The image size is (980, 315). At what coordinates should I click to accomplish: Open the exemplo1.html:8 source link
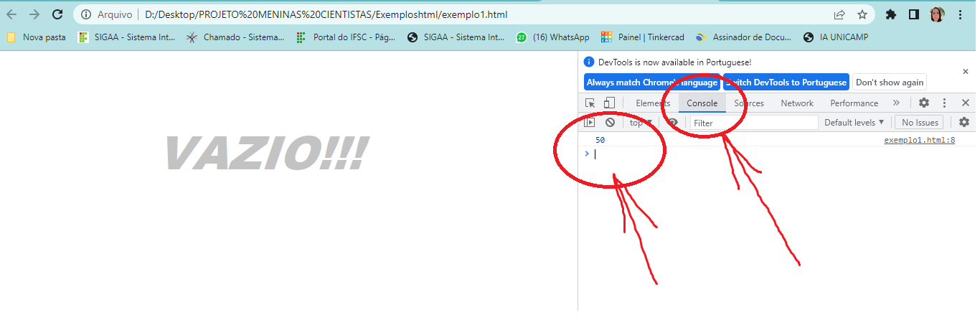919,141
